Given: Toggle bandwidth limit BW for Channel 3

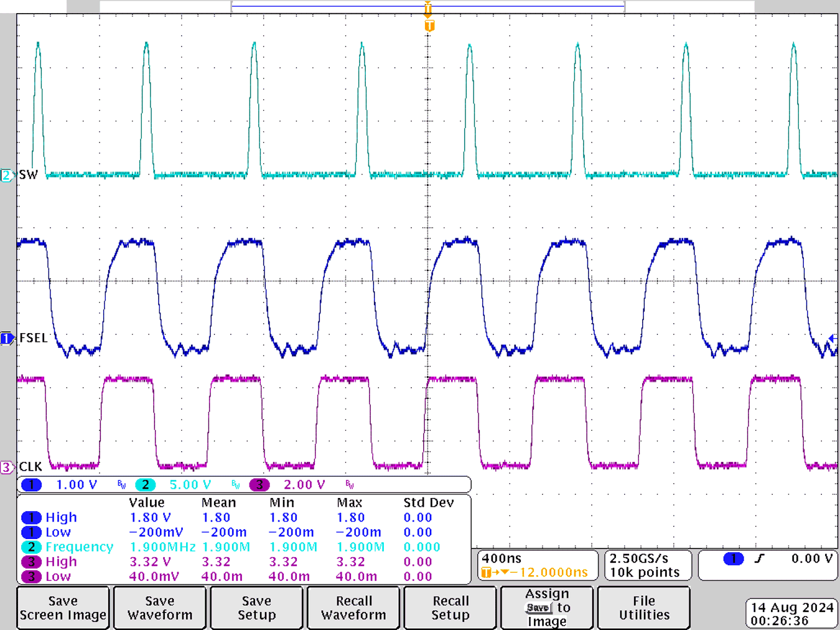Looking at the screenshot, I should tap(348, 484).
